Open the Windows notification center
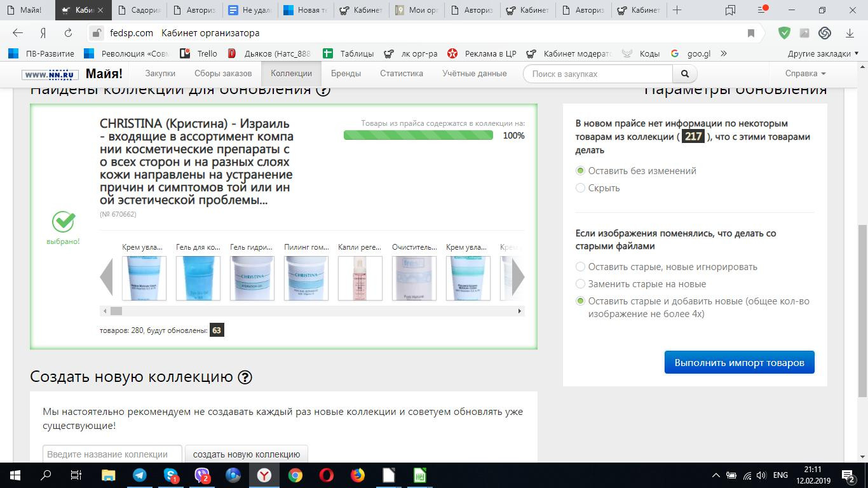The image size is (868, 488). coord(848,475)
